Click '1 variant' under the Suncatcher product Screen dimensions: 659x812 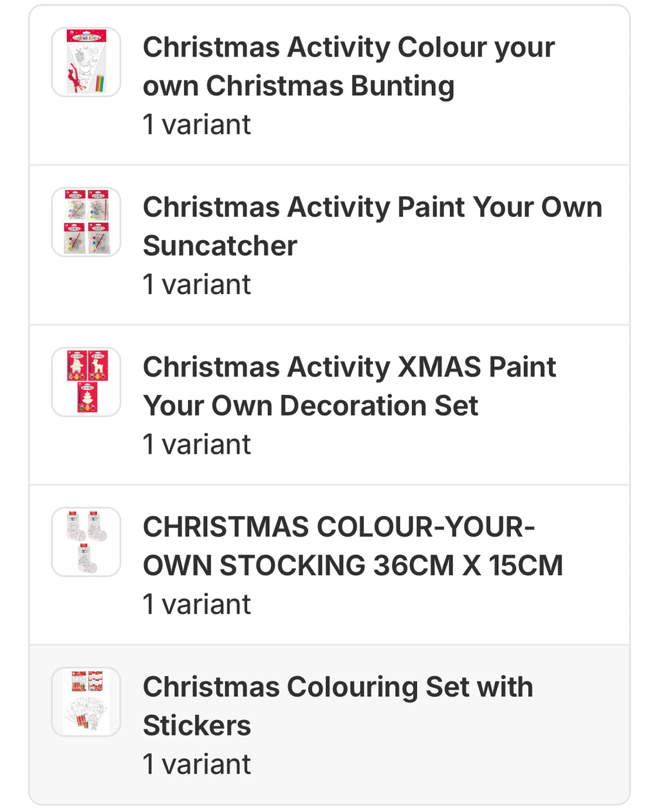[196, 284]
